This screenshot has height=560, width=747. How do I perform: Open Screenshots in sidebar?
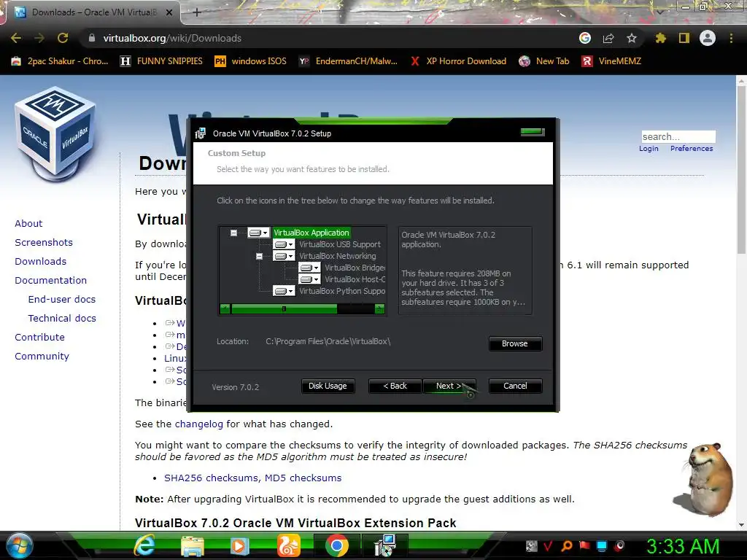tap(44, 242)
